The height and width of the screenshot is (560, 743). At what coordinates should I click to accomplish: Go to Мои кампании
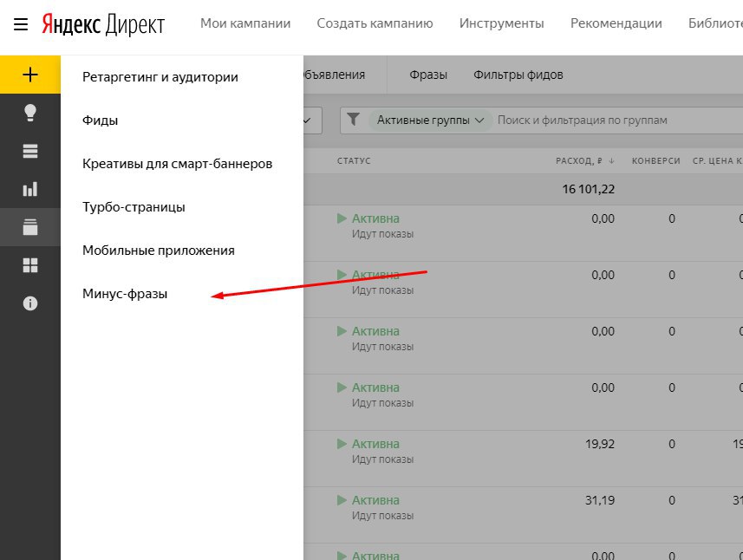coord(245,23)
